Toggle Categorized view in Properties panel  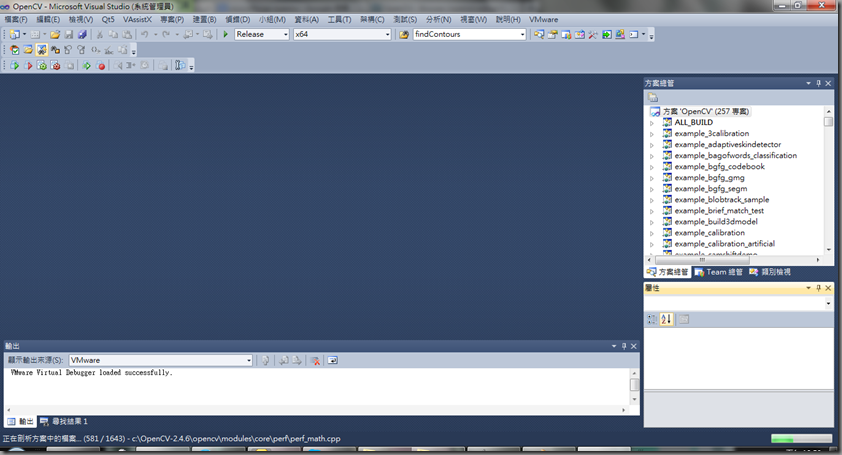(x=652, y=319)
